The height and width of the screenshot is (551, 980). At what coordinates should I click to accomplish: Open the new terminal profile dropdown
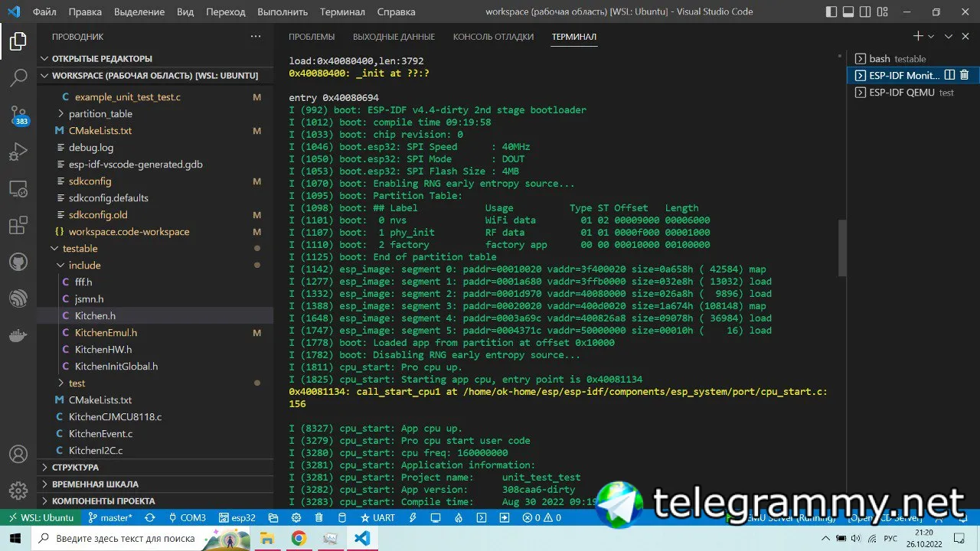click(932, 37)
